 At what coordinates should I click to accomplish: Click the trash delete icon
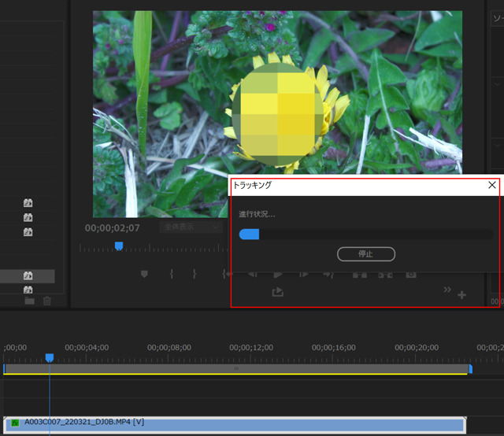point(47,301)
